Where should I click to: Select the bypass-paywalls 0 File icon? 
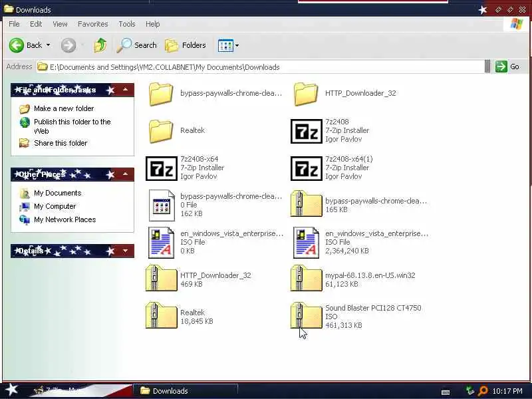tap(162, 205)
